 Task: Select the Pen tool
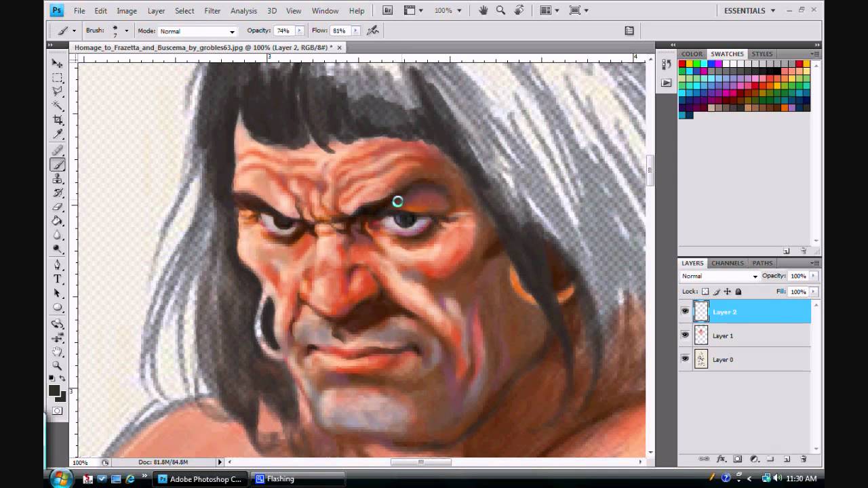click(58, 265)
